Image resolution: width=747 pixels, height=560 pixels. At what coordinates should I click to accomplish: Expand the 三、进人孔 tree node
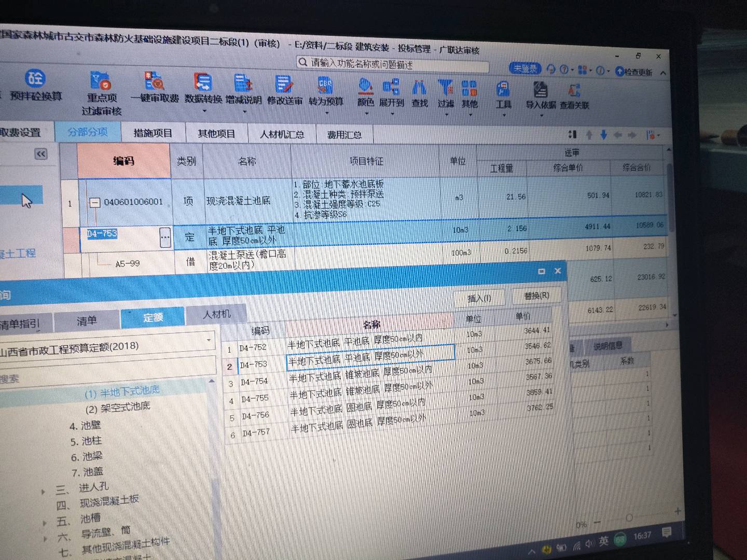[x=43, y=492]
